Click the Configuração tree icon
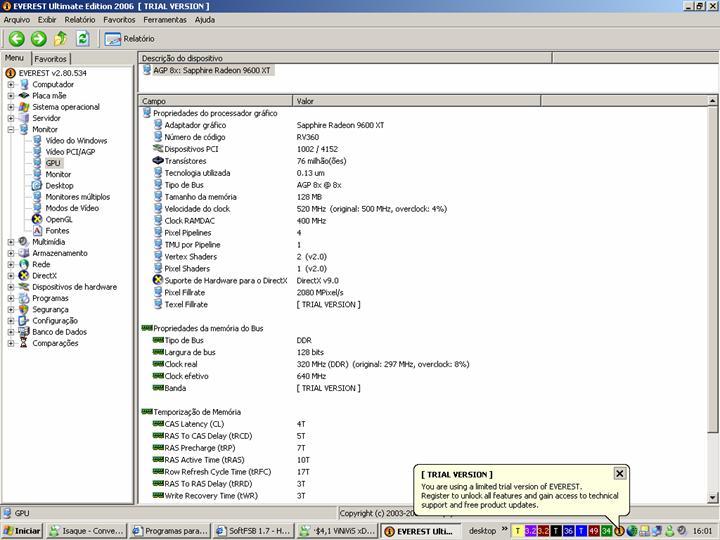 tap(24, 321)
